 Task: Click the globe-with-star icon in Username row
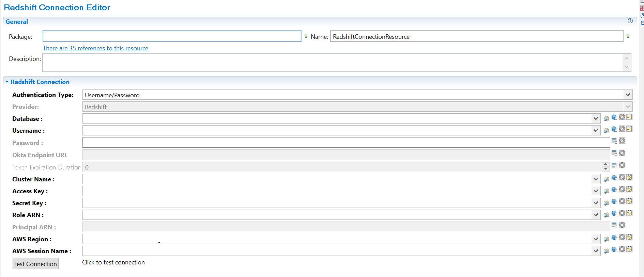[606, 131]
